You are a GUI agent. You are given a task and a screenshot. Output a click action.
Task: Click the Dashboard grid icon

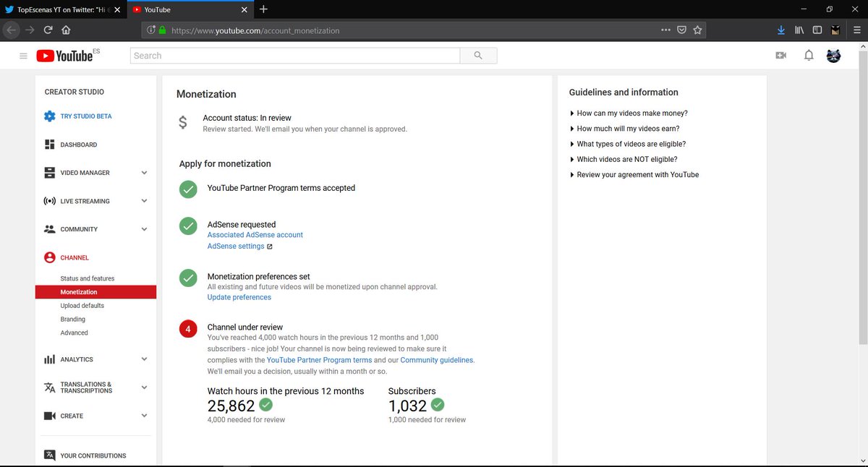pyautogui.click(x=49, y=145)
